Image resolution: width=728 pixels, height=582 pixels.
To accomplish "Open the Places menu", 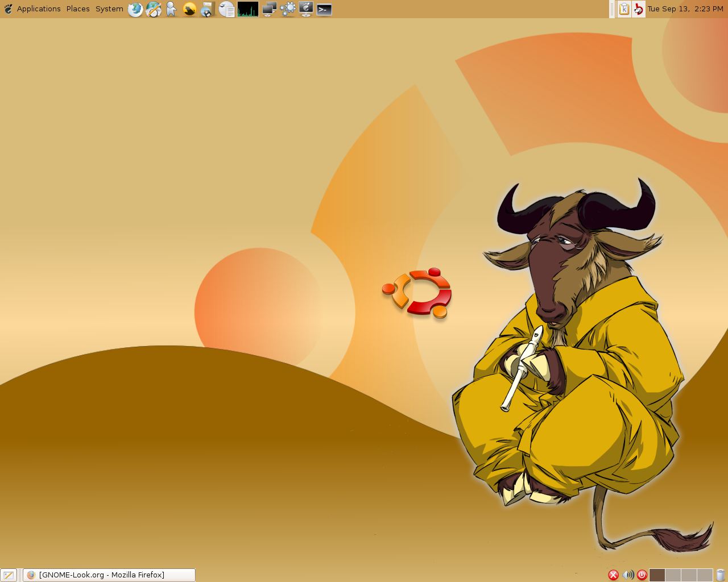I will pos(78,9).
